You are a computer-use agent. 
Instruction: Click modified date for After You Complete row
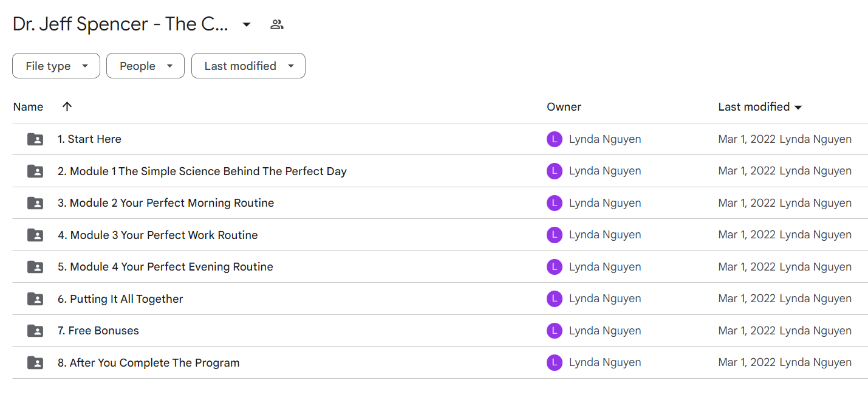pyautogui.click(x=747, y=363)
